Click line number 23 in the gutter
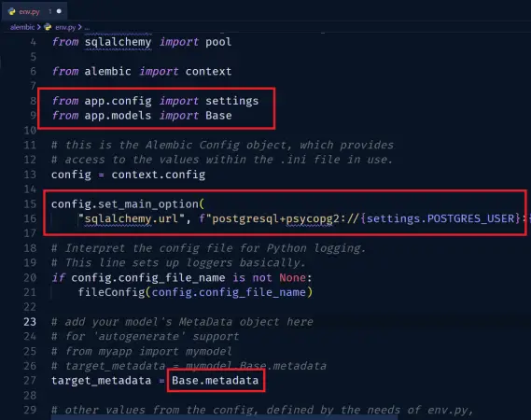The image size is (531, 420). (30, 321)
